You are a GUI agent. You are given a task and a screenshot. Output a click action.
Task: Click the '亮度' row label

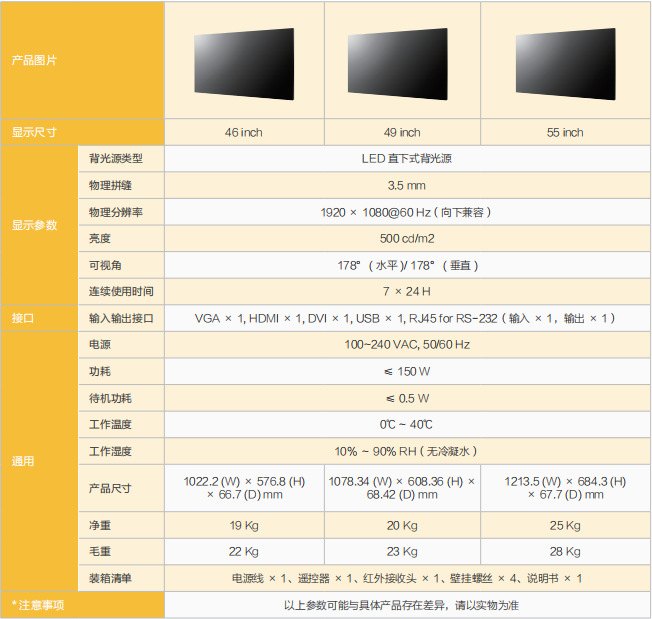[121, 239]
